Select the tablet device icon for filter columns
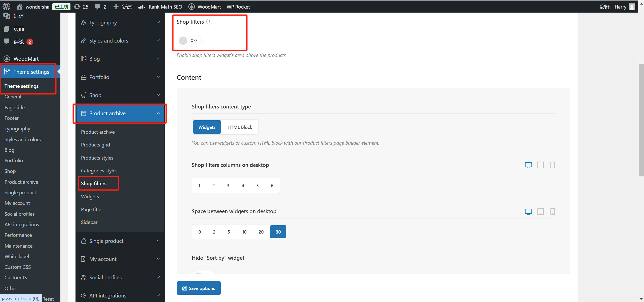The image size is (644, 302). coord(540,165)
